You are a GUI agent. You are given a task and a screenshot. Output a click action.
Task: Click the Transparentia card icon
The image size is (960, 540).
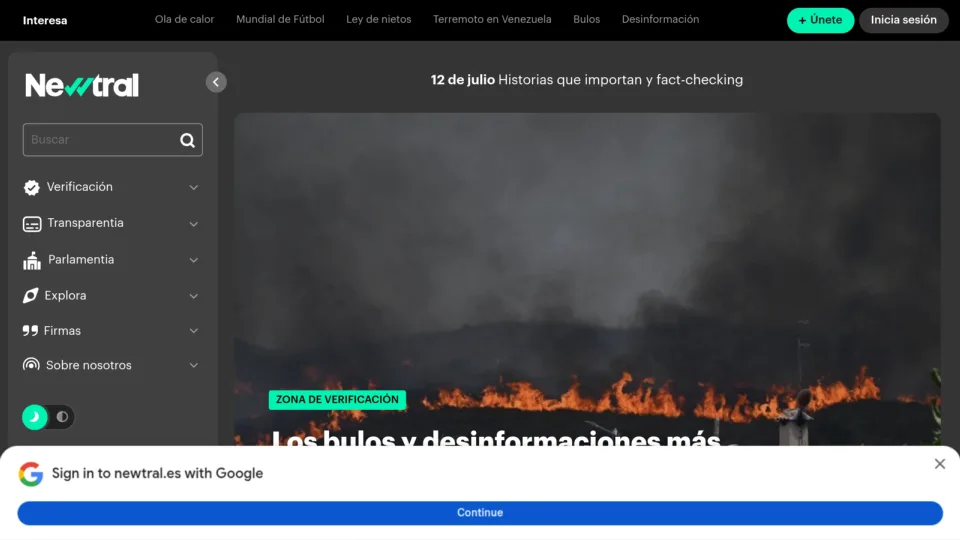point(32,223)
